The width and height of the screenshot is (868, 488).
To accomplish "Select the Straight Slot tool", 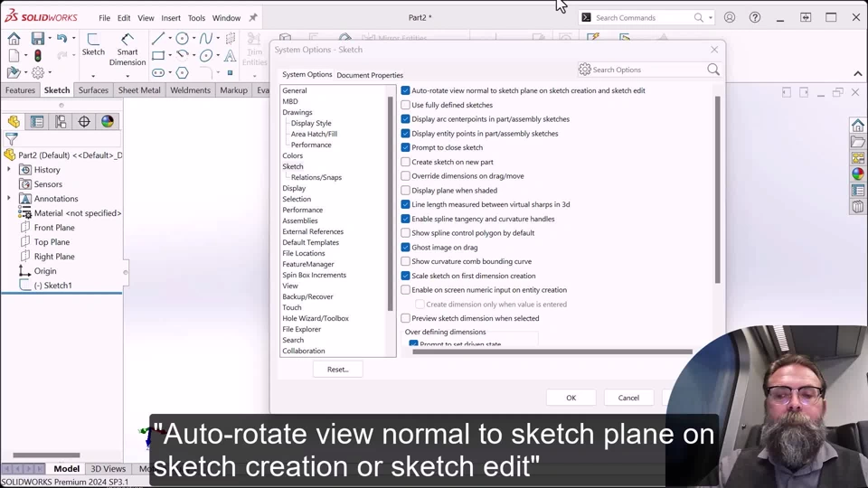I will [157, 72].
